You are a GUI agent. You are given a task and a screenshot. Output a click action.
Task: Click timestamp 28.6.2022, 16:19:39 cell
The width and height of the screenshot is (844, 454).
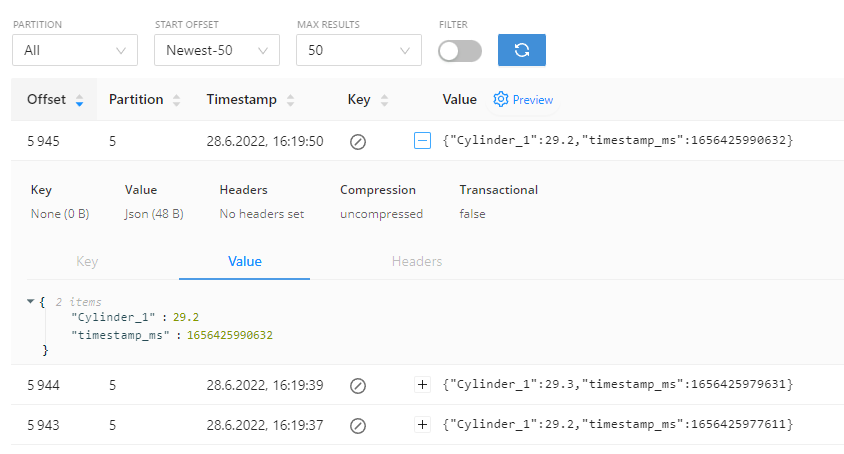click(265, 386)
